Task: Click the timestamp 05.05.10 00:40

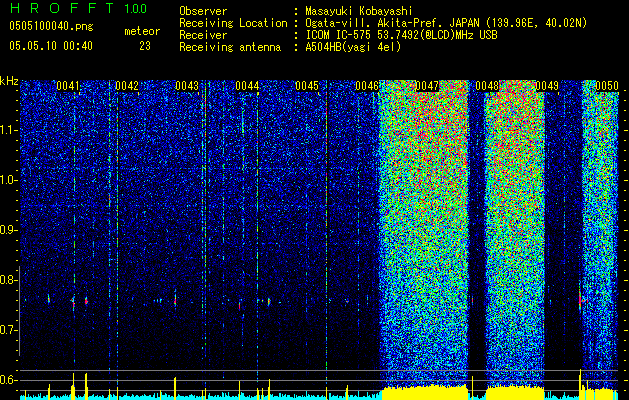Action: [x=51, y=46]
